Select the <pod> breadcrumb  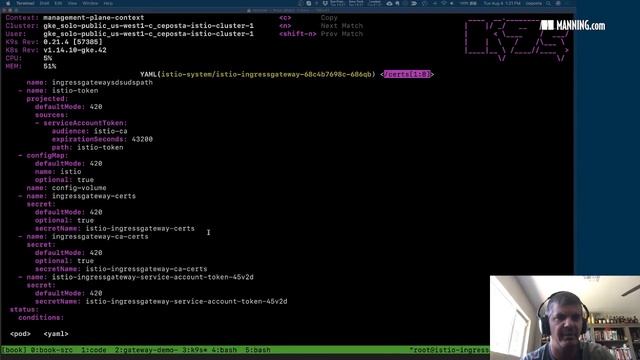pos(20,334)
